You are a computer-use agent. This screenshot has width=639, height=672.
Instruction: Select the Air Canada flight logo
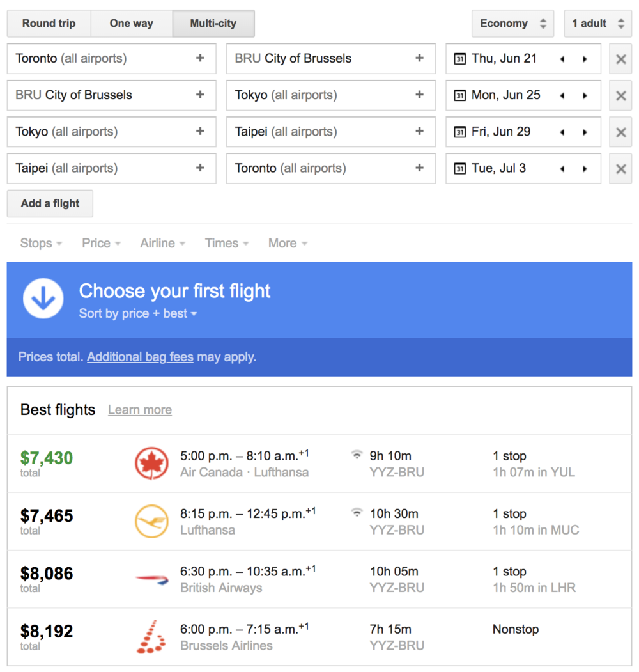tap(151, 464)
